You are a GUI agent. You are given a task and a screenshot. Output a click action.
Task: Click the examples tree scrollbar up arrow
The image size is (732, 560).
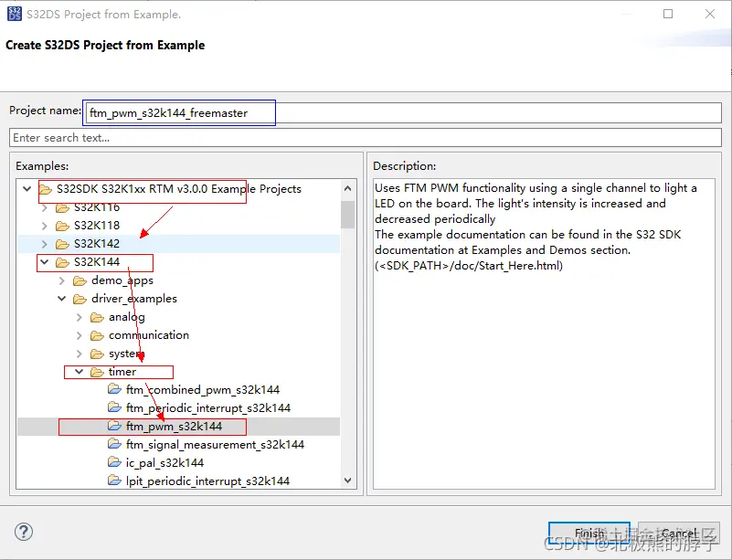click(347, 188)
